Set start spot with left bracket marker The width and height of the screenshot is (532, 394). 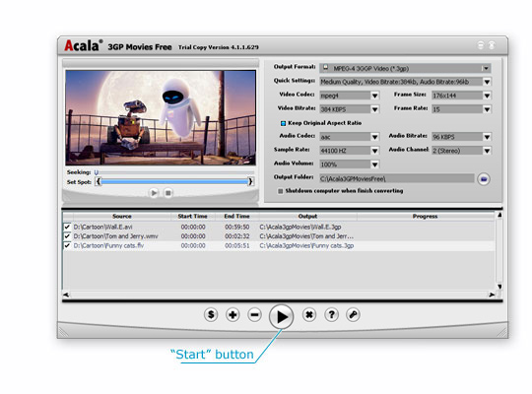point(98,181)
